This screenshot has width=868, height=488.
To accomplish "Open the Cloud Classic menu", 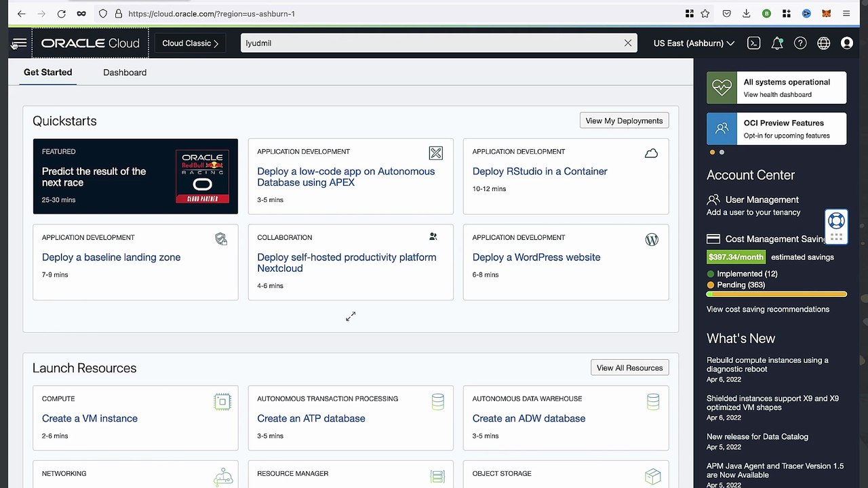I will [x=190, y=43].
